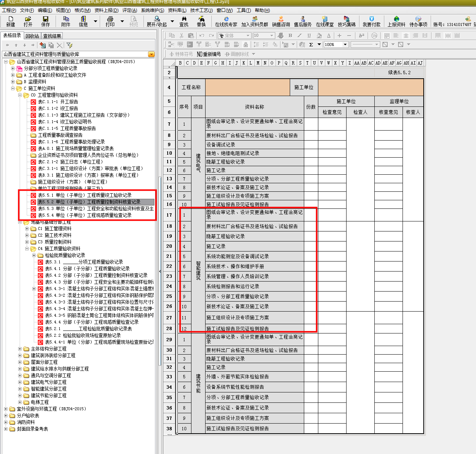
Task: Select 表5.5.1 单位工程质量竣工验收记录
Action: [85, 195]
